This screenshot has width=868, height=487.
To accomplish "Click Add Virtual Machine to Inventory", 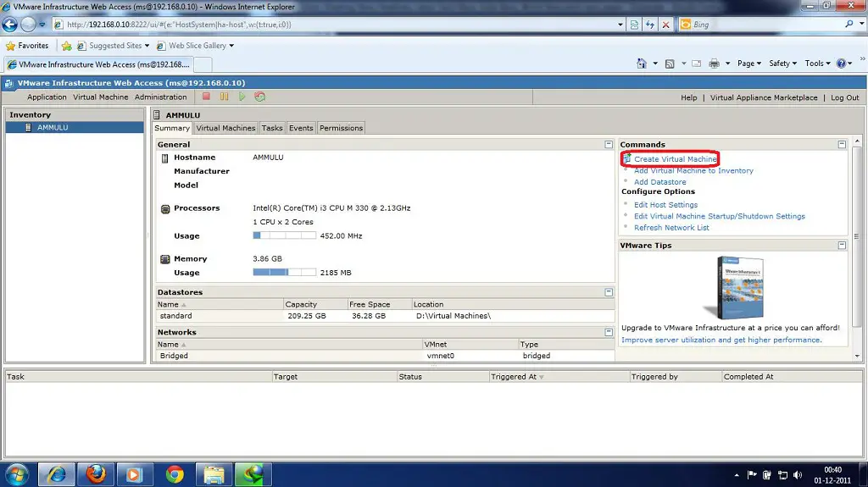I will click(x=693, y=170).
